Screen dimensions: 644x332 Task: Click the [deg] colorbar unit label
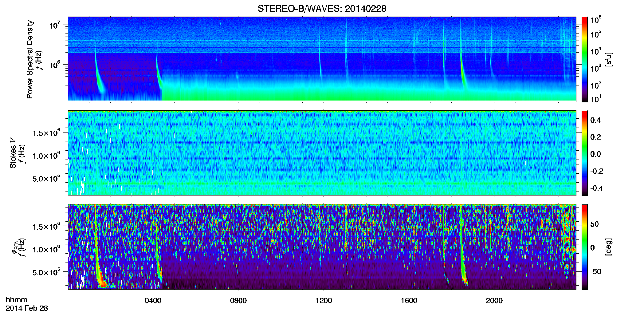coord(608,247)
